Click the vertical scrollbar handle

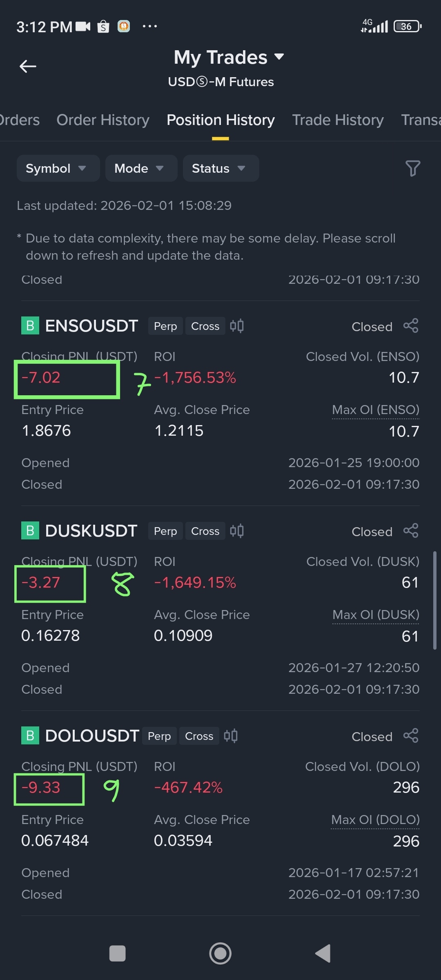pyautogui.click(x=435, y=600)
